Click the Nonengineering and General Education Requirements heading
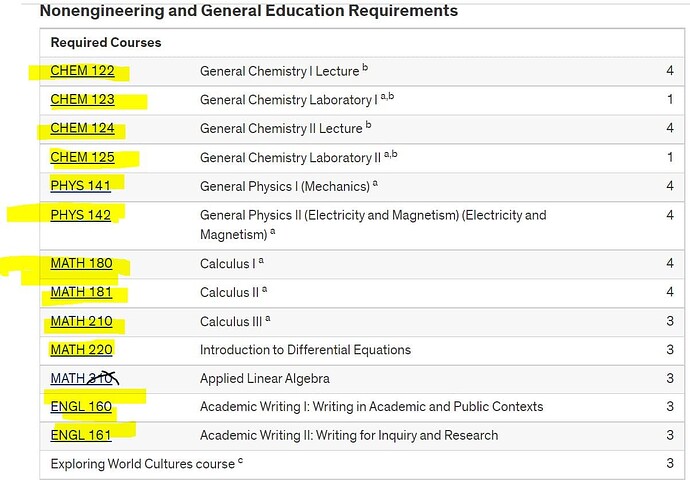This screenshot has width=690, height=480. click(x=249, y=11)
